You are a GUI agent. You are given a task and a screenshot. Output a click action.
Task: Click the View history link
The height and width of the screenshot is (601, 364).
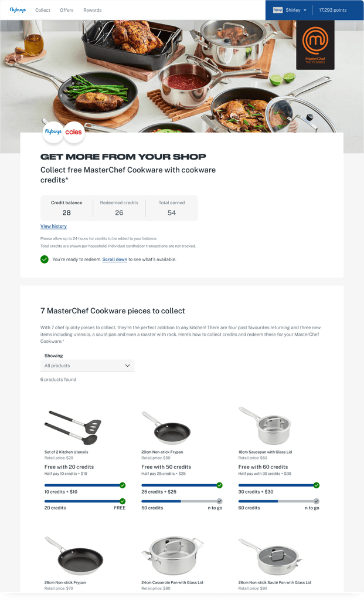pyautogui.click(x=53, y=226)
